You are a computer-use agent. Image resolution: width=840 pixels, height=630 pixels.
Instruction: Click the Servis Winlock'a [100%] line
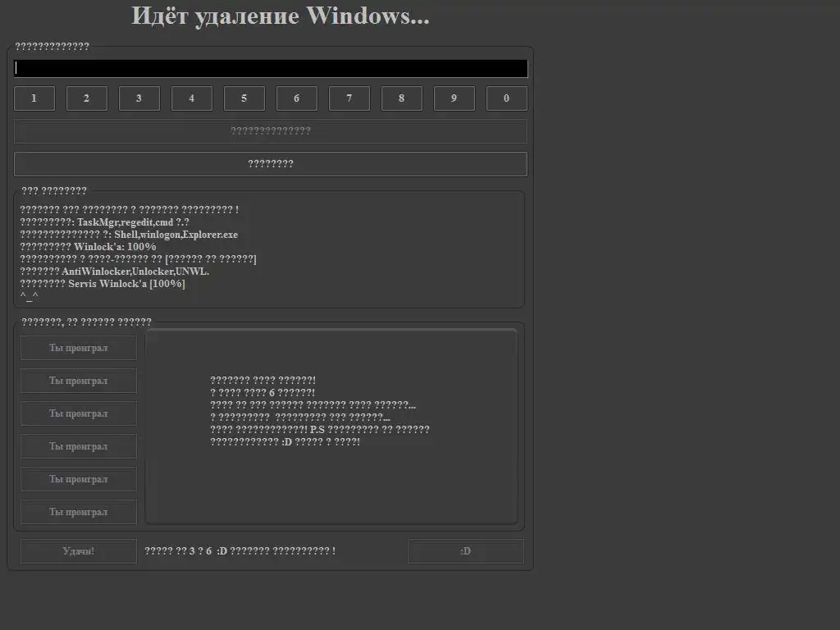tap(103, 284)
